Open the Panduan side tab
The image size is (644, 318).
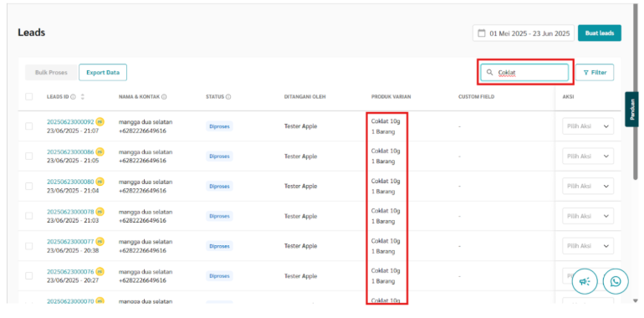[x=632, y=109]
